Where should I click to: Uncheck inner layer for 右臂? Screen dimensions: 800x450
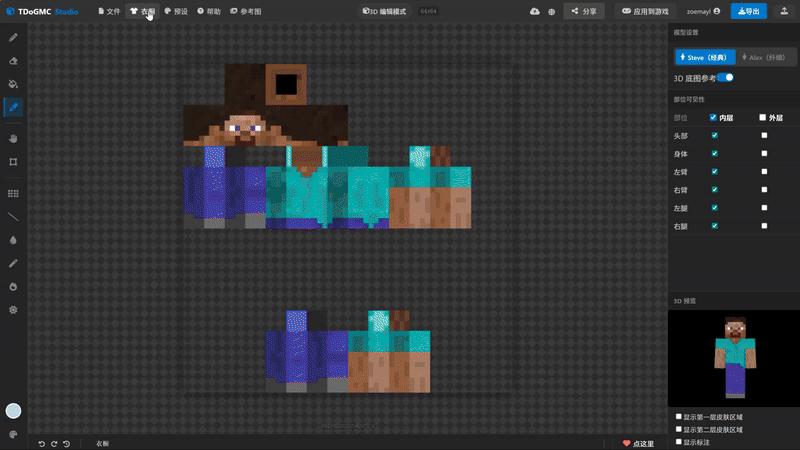point(714,190)
